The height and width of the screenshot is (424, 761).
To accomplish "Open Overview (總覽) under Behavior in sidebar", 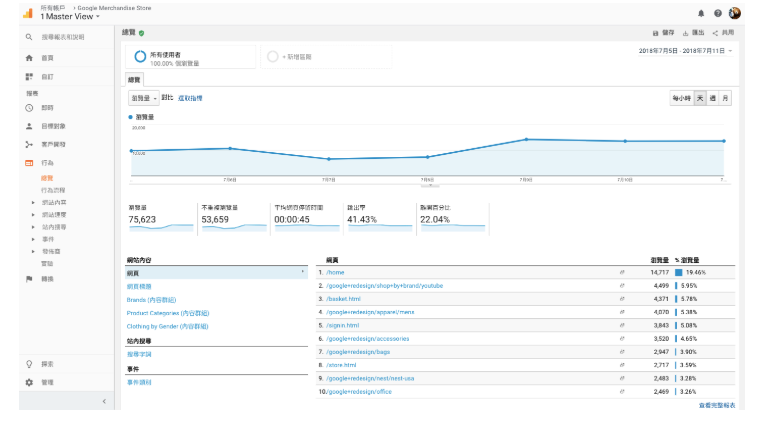I will (47, 178).
